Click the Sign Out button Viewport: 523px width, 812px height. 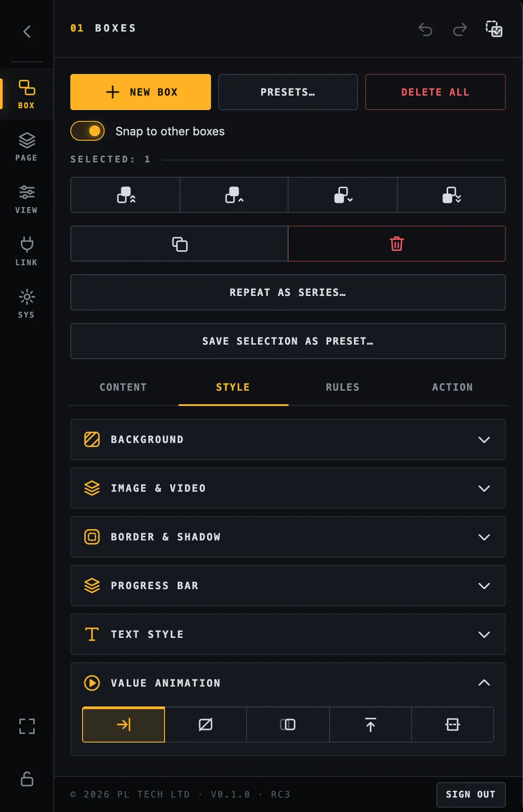[x=471, y=795]
